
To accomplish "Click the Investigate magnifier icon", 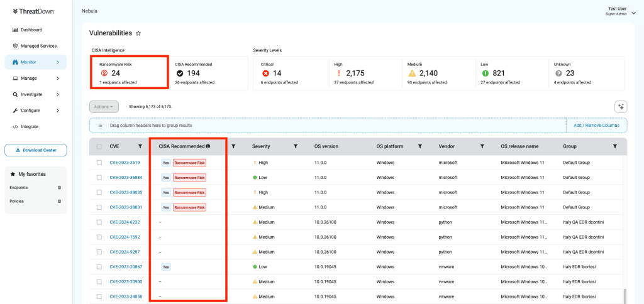I will 15,94.
